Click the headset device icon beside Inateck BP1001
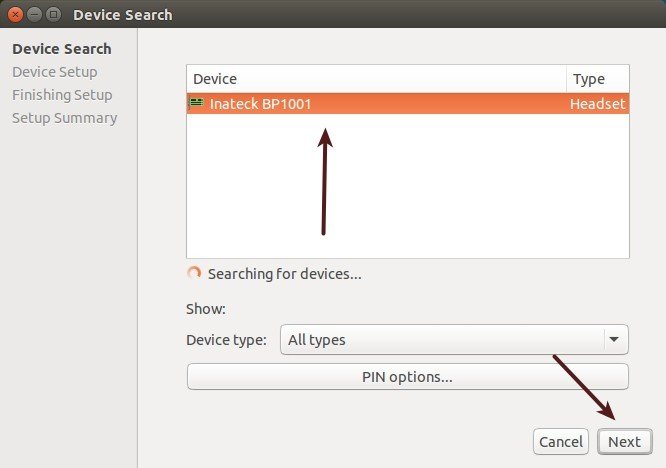Screen dimensions: 666x468 coord(197,103)
